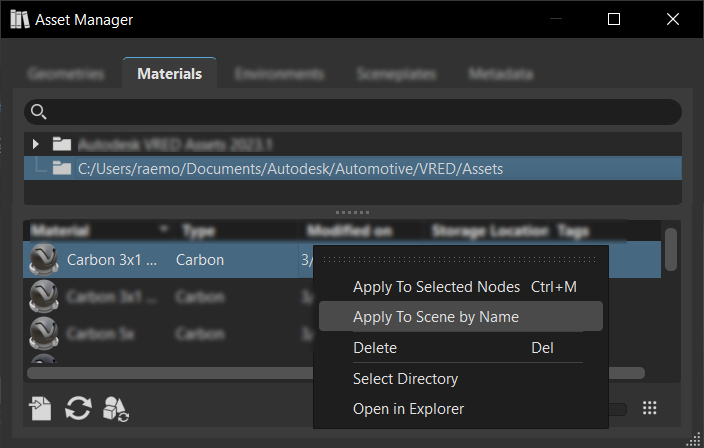704x448 pixels.
Task: Click the material list vertical scrollbar
Action: (671, 244)
